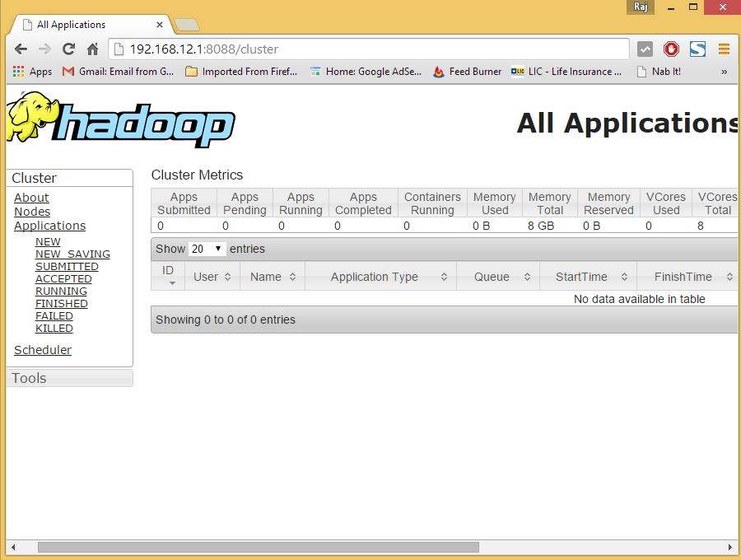Expand the Tools section in sidebar
Viewport: 741px width, 560px height.
pos(29,378)
